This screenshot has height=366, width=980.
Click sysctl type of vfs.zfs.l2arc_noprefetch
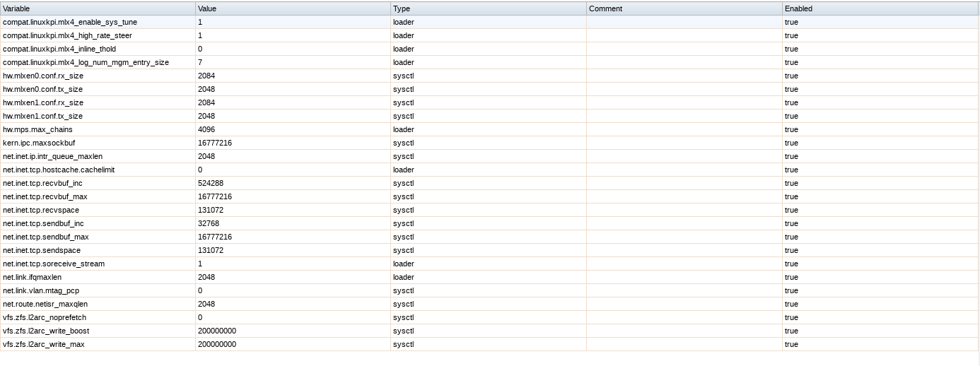click(x=403, y=317)
